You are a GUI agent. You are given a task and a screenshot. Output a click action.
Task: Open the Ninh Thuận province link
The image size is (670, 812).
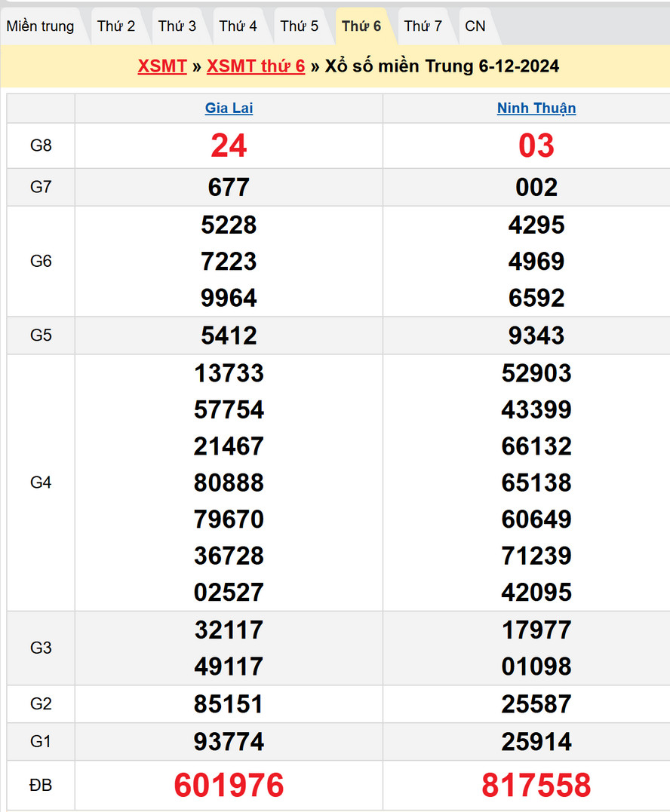coord(536,109)
